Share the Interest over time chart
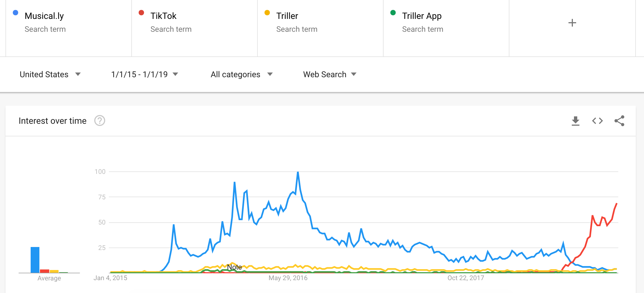 click(619, 121)
